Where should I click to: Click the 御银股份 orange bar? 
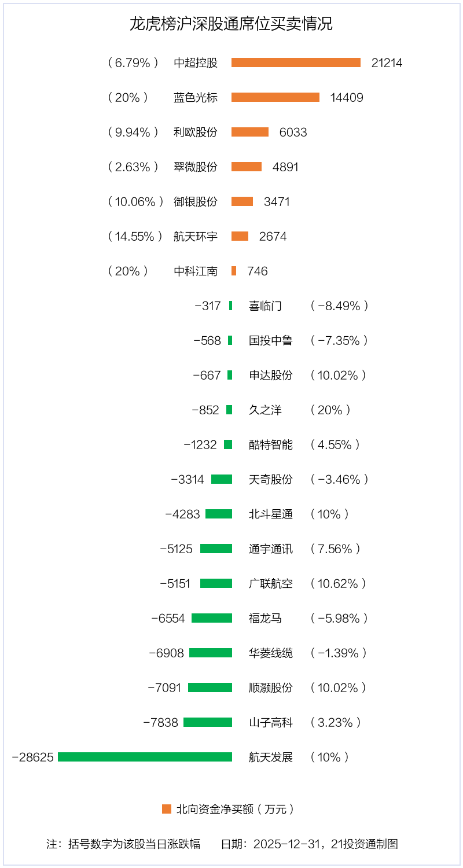point(242,201)
